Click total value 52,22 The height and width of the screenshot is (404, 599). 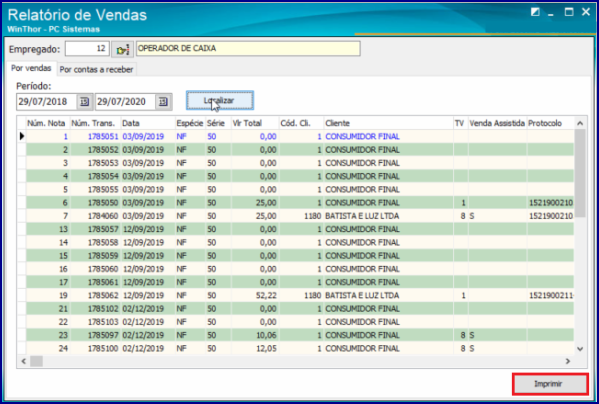tap(266, 295)
